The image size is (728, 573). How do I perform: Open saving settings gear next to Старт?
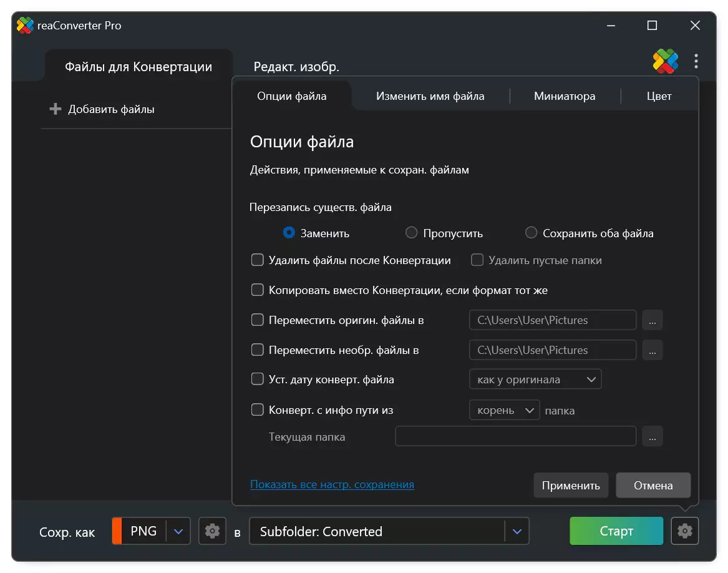(684, 531)
